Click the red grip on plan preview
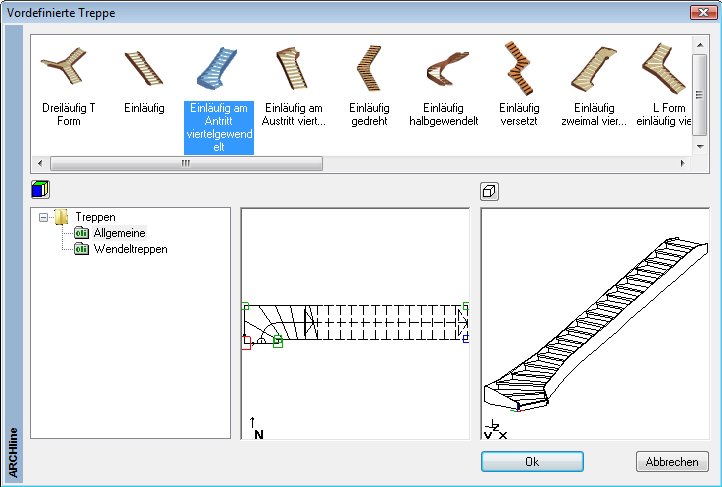Image resolution: width=722 pixels, height=487 pixels. tap(246, 342)
